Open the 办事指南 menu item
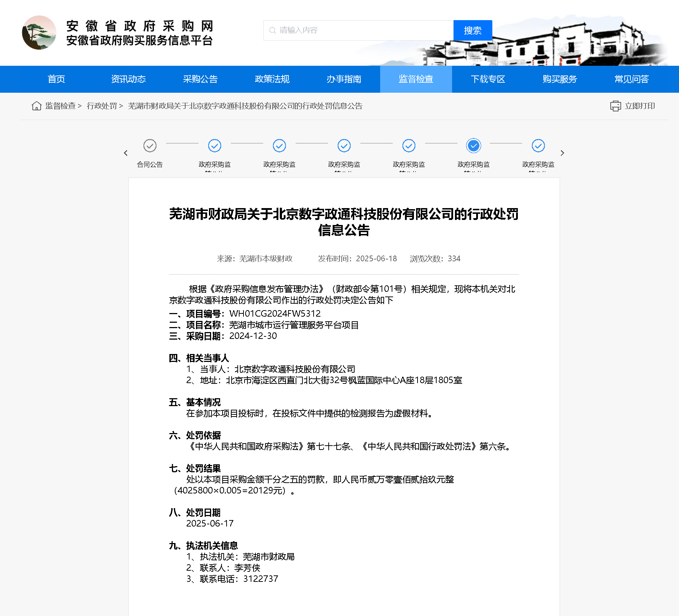The width and height of the screenshot is (679, 616). tap(344, 79)
